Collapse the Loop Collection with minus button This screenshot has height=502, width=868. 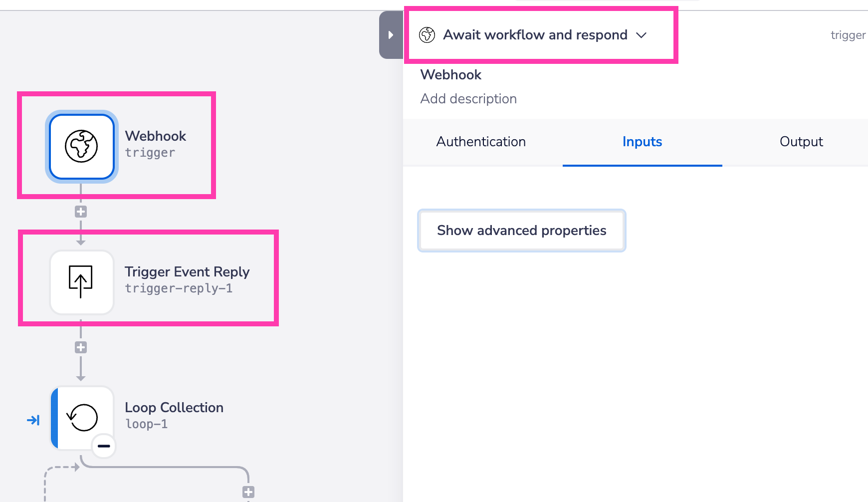click(104, 446)
